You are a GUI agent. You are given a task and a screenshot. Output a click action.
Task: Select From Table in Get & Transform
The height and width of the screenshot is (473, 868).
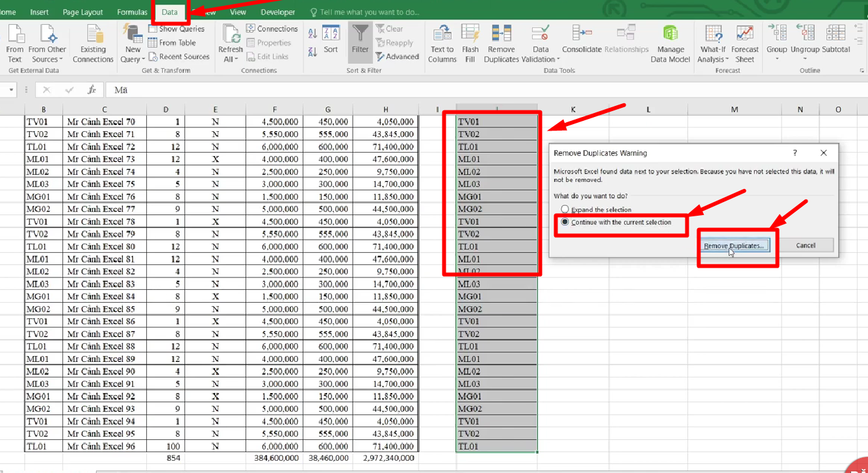[172, 43]
